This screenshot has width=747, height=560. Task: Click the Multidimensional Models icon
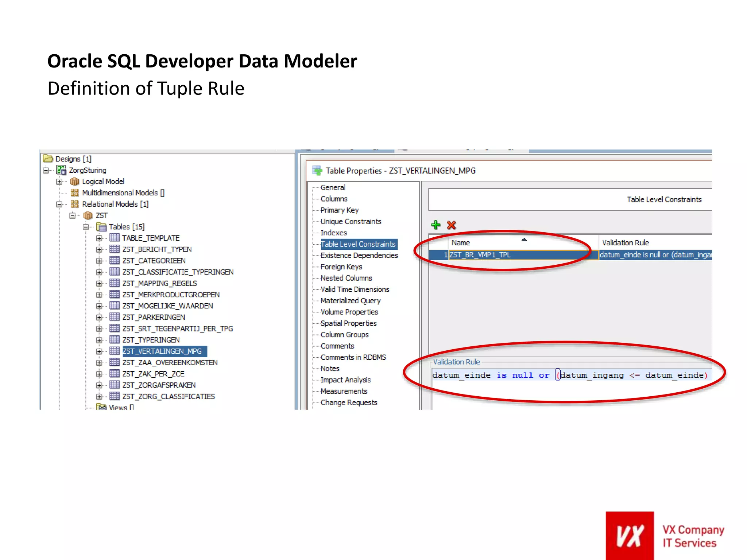[x=74, y=192]
